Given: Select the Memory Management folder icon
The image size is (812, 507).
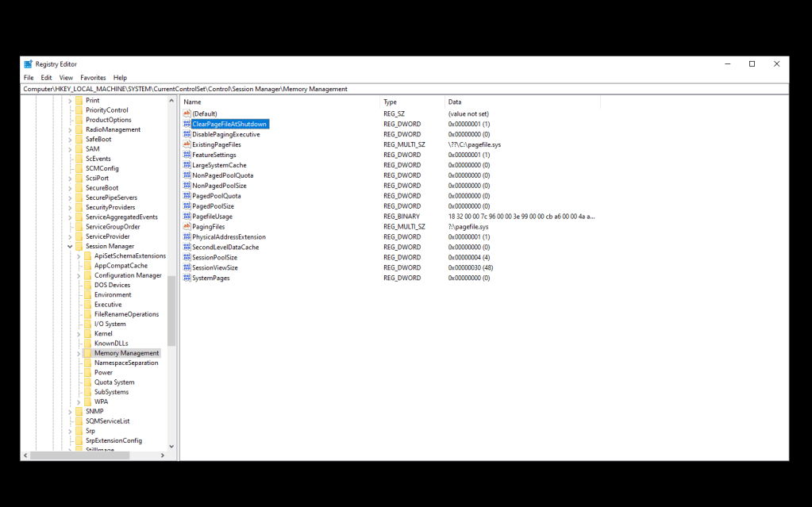Looking at the screenshot, I should [87, 353].
